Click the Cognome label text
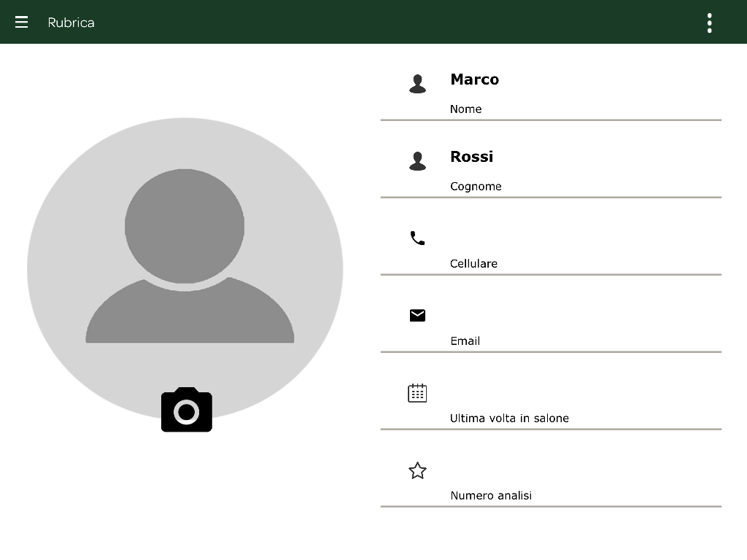The image size is (747, 560). [x=476, y=186]
